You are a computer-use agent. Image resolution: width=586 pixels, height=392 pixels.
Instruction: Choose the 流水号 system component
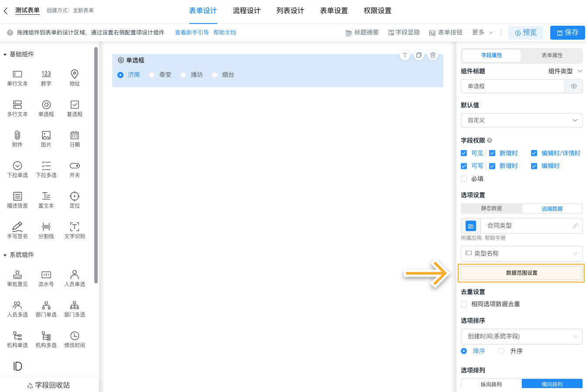tap(46, 278)
